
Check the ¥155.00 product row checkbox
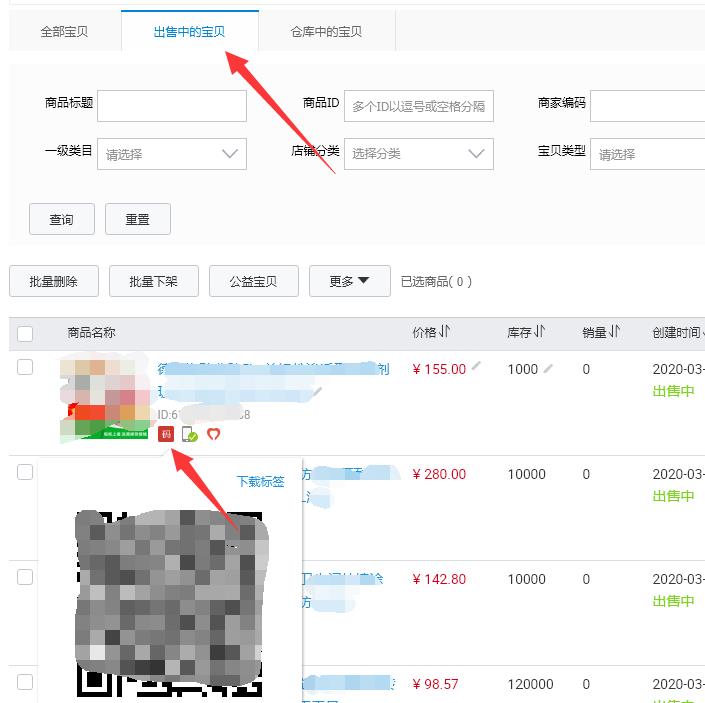coord(25,368)
